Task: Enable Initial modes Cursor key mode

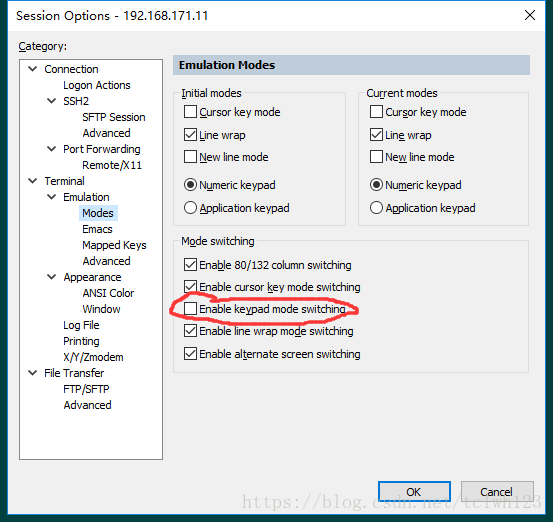Action: click(190, 112)
